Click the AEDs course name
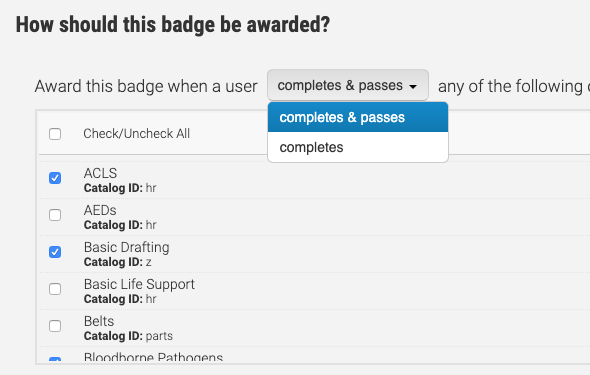The image size is (590, 375). (x=100, y=210)
